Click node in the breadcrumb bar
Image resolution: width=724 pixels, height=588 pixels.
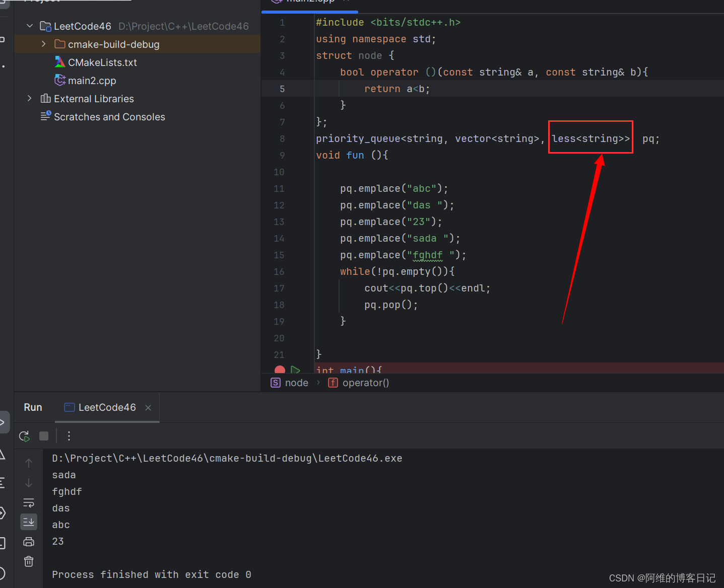pyautogui.click(x=297, y=383)
